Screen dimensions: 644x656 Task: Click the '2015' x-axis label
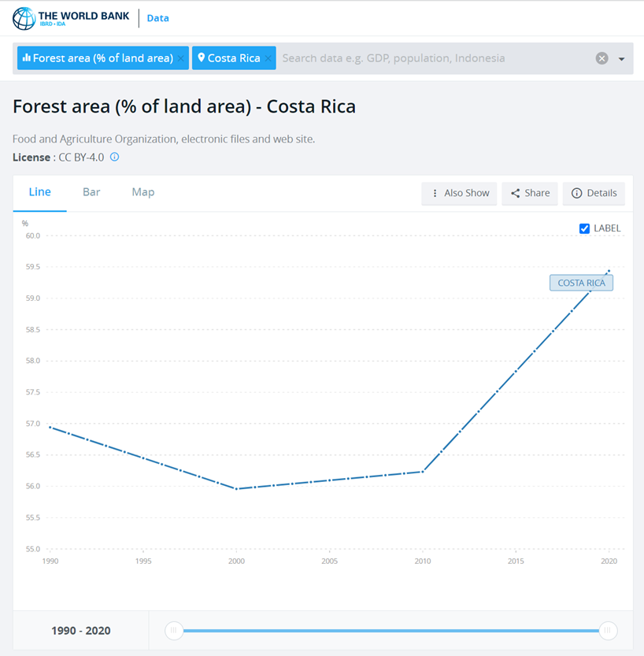coord(516,561)
